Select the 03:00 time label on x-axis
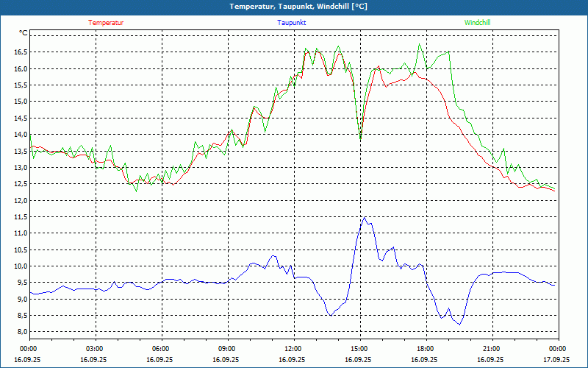 coord(95,349)
